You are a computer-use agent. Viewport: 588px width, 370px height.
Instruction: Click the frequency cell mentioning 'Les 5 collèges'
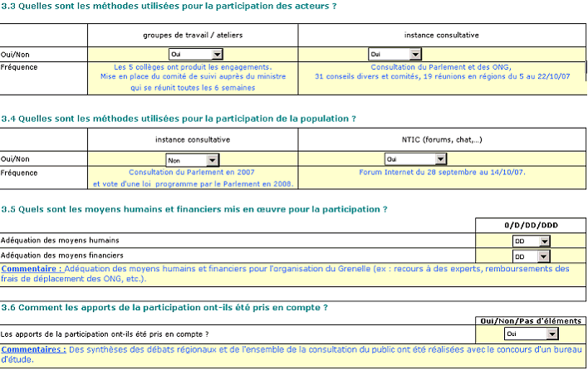[192, 75]
